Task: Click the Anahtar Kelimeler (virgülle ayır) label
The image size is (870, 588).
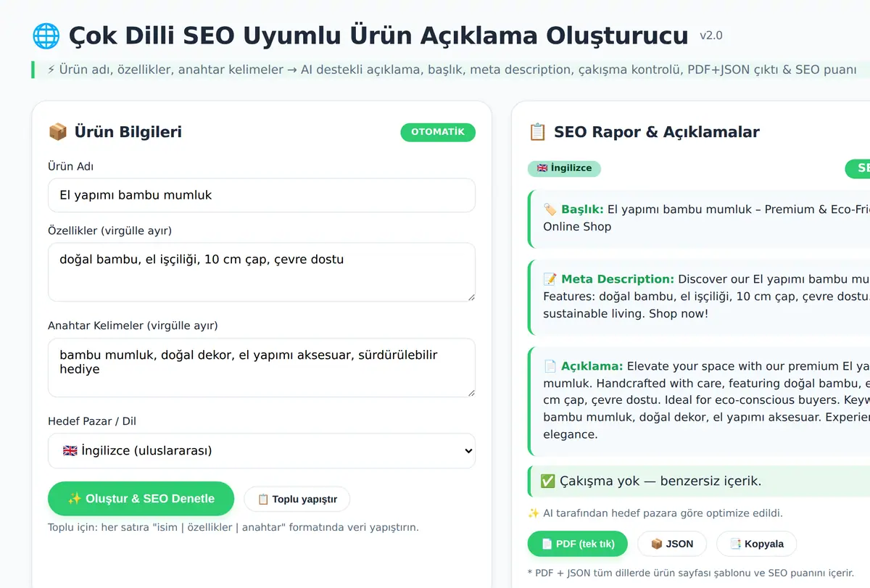Action: [133, 326]
